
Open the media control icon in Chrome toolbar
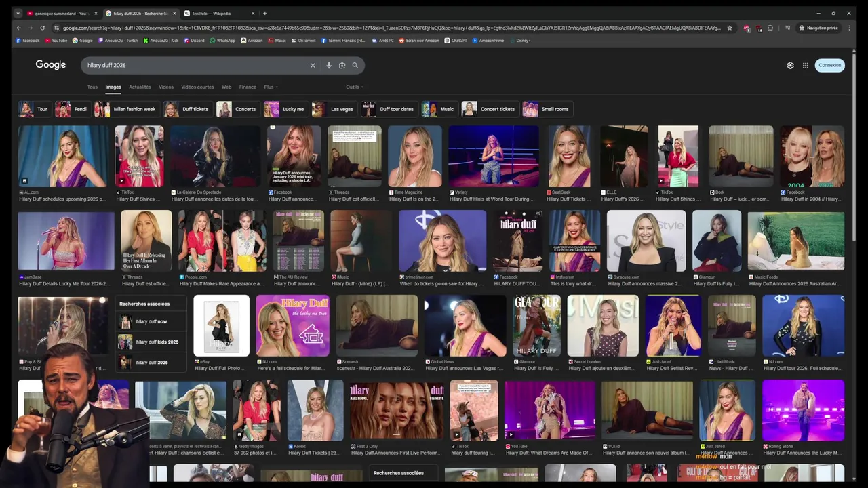click(787, 28)
